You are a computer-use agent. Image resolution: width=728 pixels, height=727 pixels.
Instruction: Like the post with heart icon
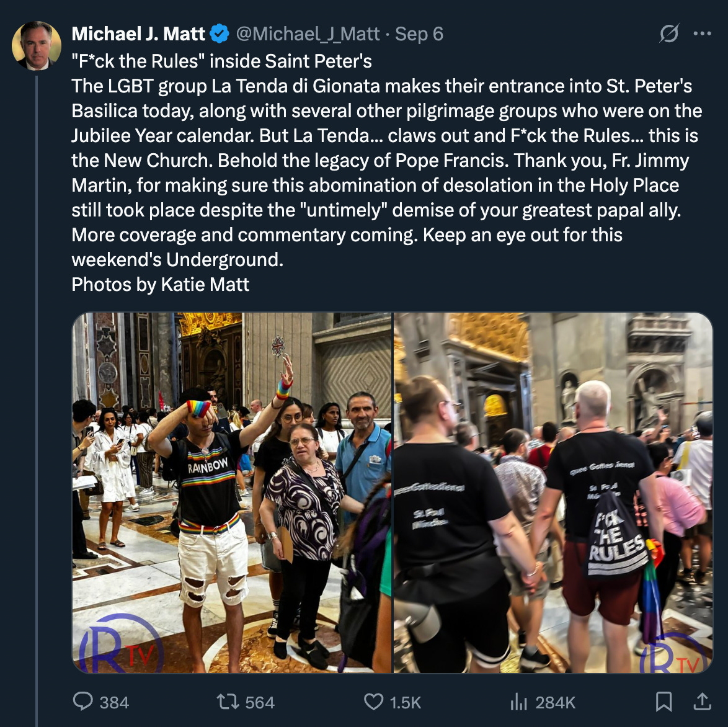click(374, 702)
